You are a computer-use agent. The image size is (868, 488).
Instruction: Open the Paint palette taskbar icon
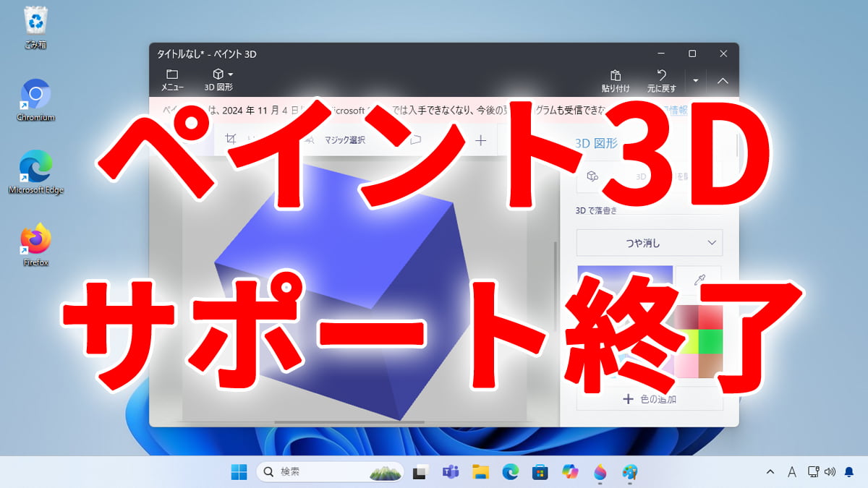(x=629, y=472)
